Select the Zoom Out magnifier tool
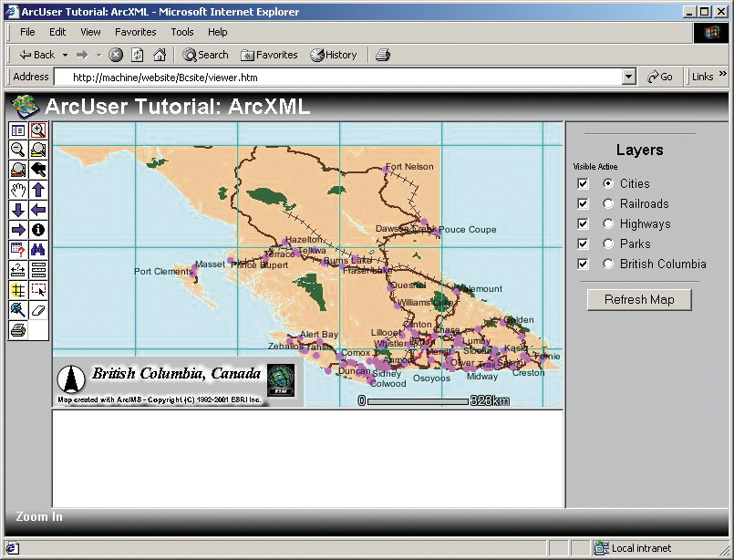This screenshot has height=560, width=734. tap(17, 150)
